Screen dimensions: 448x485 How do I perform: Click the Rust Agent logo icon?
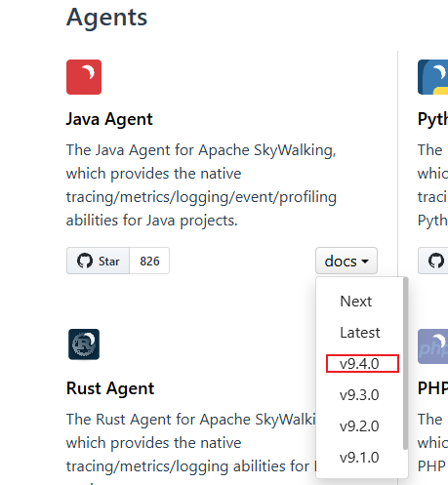[84, 344]
